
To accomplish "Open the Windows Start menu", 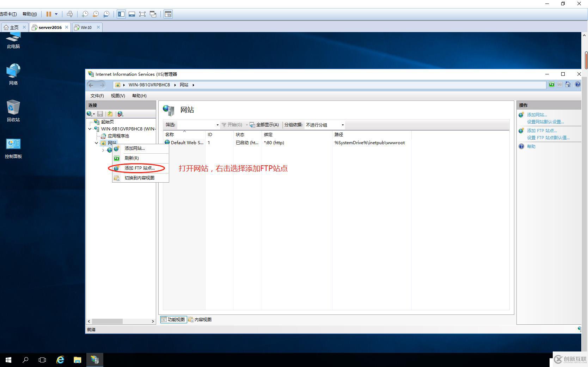I will click(8, 360).
